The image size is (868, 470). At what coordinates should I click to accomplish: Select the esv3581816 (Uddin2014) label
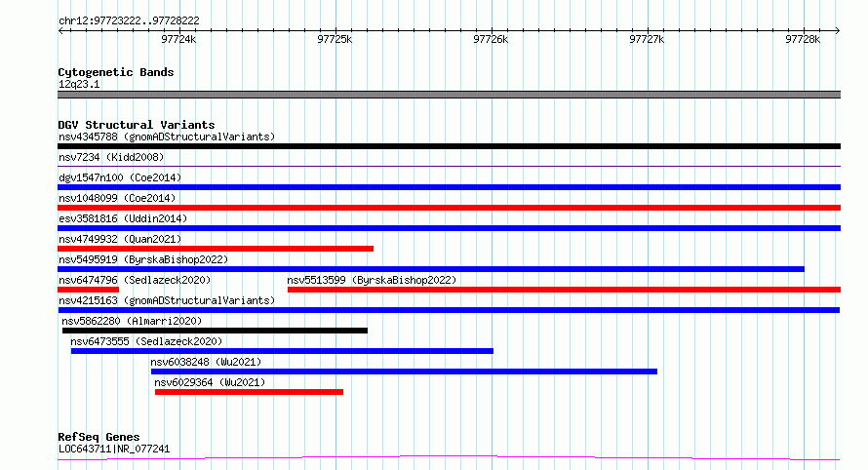click(x=123, y=218)
